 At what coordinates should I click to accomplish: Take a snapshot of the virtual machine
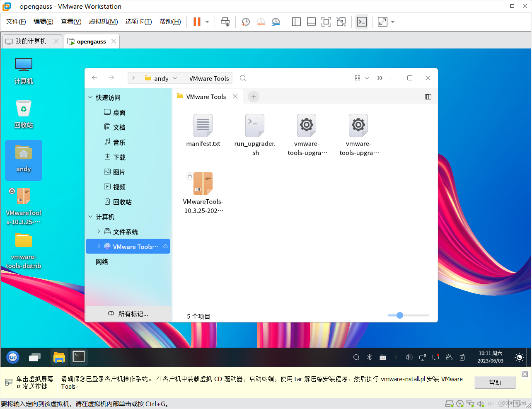(x=245, y=22)
